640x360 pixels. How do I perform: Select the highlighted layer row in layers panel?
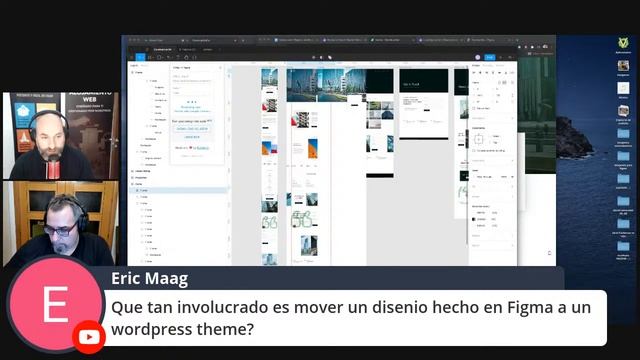click(x=178, y=190)
